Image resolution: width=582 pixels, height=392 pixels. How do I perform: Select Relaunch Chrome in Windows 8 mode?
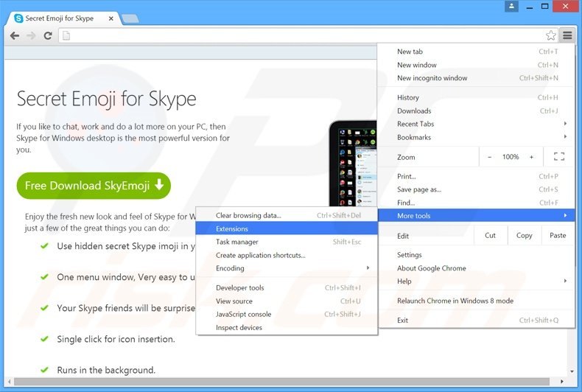[477, 301]
